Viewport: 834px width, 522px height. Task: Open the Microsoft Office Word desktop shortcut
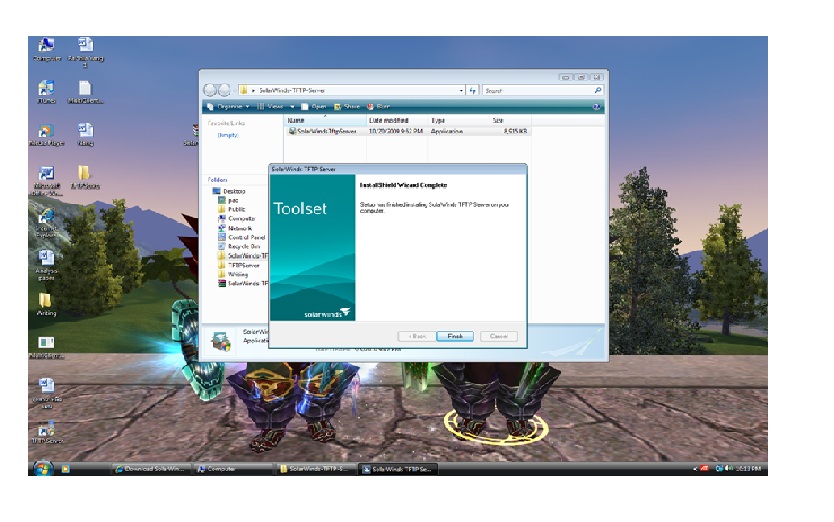click(x=47, y=180)
